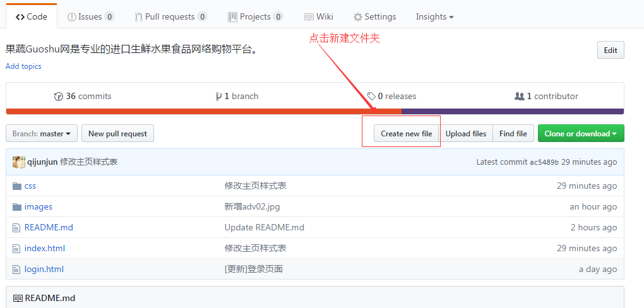View the 1 contributor page

coord(546,96)
